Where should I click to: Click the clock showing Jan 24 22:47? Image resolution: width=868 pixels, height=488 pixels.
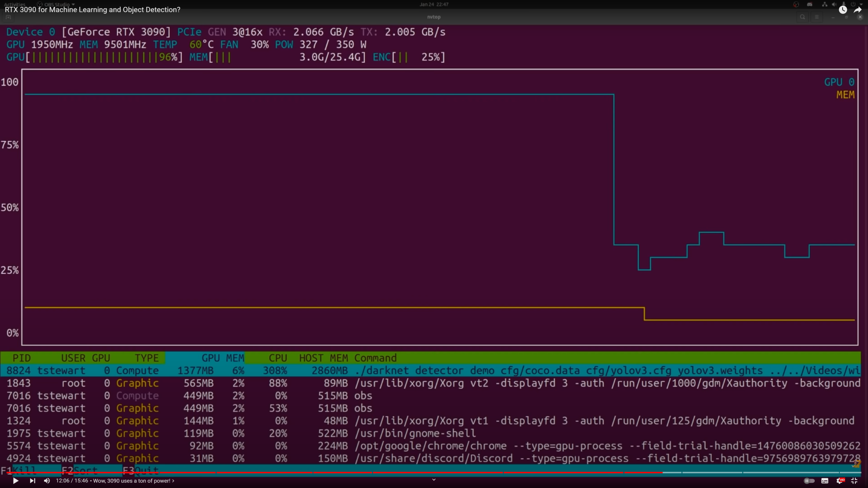coord(434,4)
